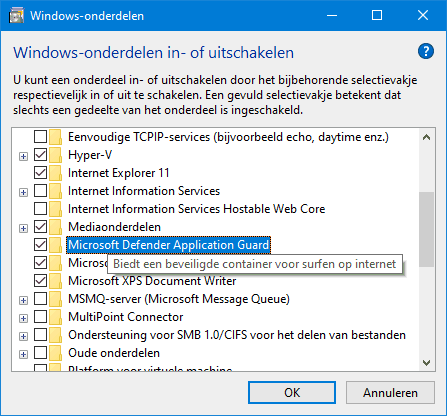The image size is (447, 416).
Task: Click the blue help question mark icon
Action: [x=426, y=52]
